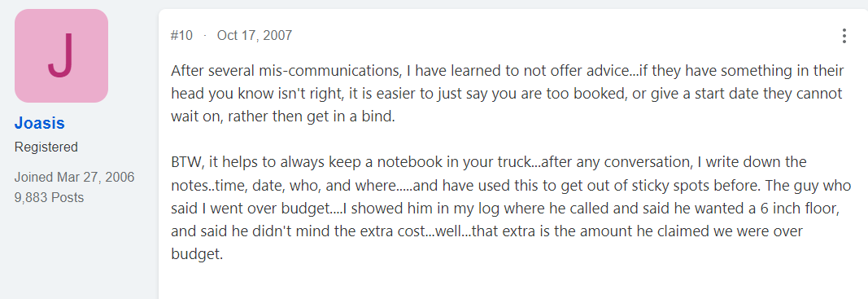Click the line starting notes..time, date
This screenshot has width=868, height=299.
[511, 185]
